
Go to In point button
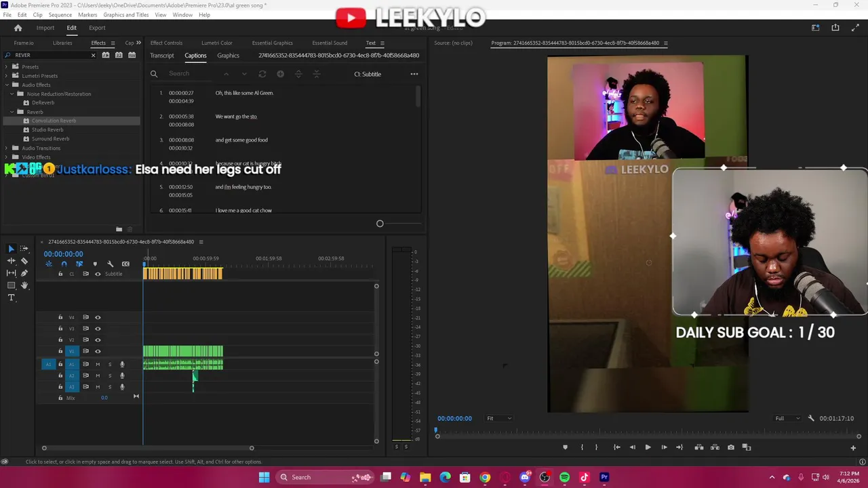(616, 447)
